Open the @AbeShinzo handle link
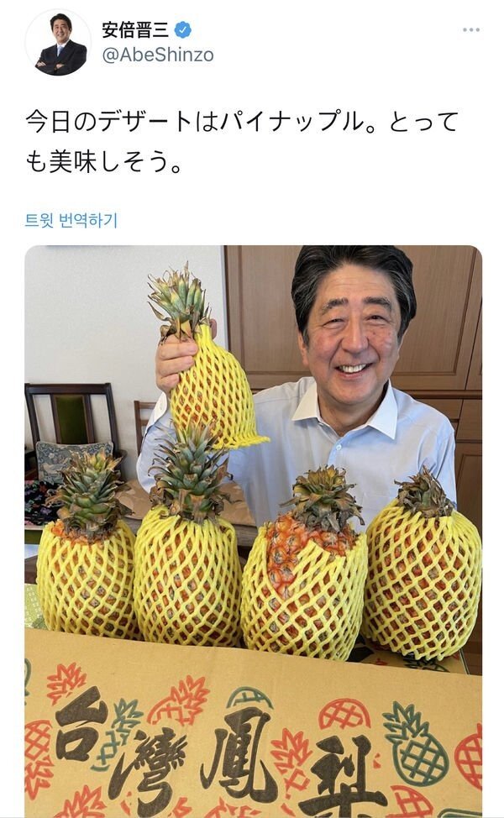Screen dimensions: 504x818 (158, 55)
